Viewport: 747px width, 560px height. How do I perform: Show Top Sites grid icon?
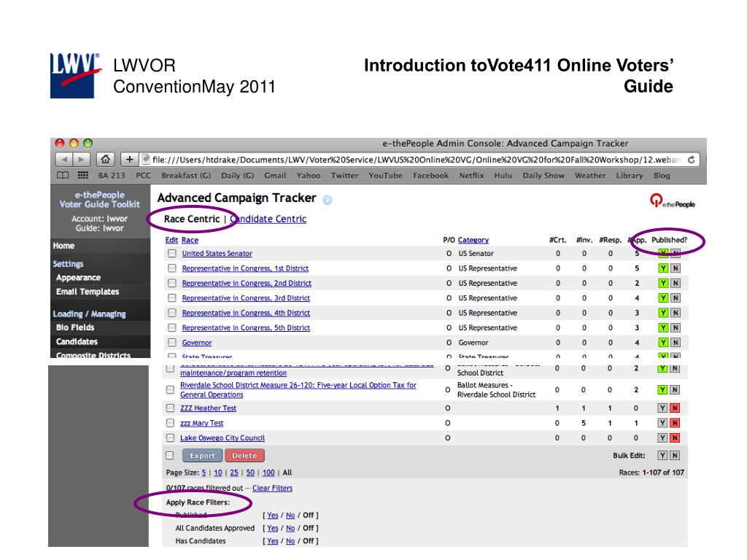(83, 176)
